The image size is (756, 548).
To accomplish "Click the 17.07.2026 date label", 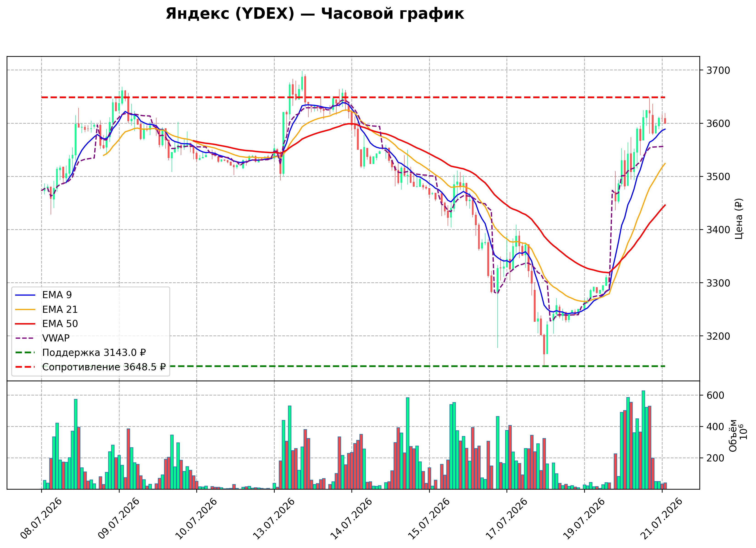I will click(507, 518).
